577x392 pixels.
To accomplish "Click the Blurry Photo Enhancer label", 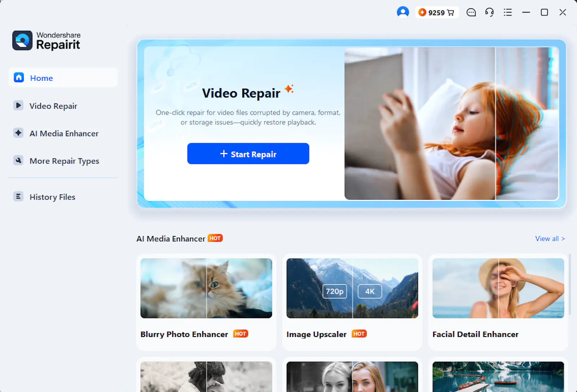I will tap(184, 334).
